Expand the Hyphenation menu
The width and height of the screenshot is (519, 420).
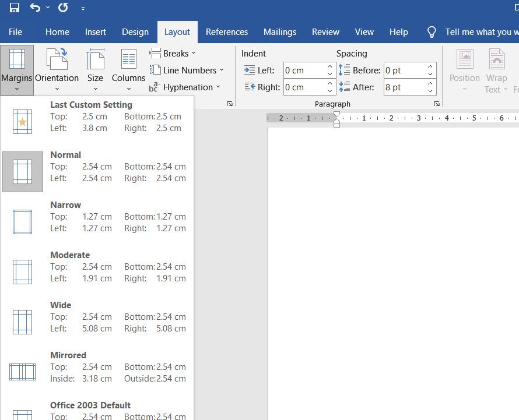pos(185,87)
